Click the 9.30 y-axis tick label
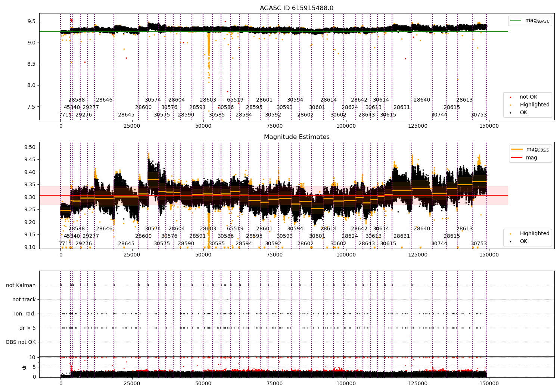560x392 pixels. click(29, 197)
